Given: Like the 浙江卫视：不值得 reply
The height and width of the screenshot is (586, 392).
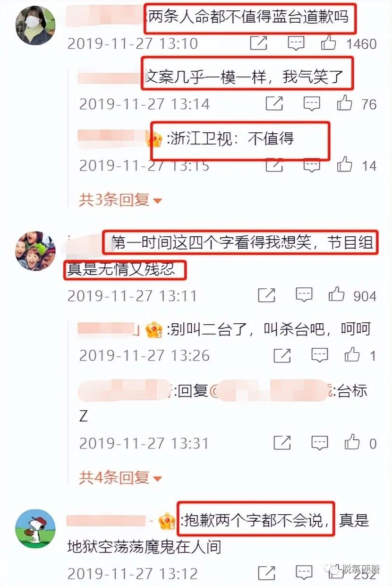Looking at the screenshot, I should pyautogui.click(x=345, y=165).
